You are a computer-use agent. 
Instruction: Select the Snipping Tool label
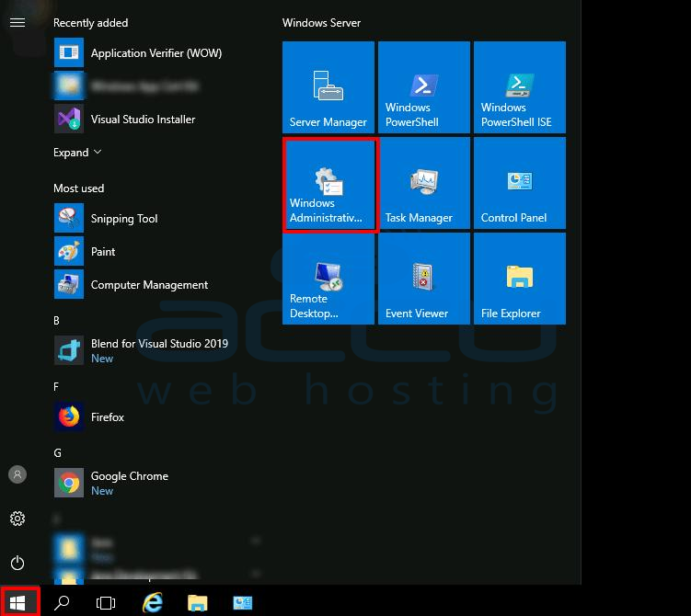click(124, 219)
